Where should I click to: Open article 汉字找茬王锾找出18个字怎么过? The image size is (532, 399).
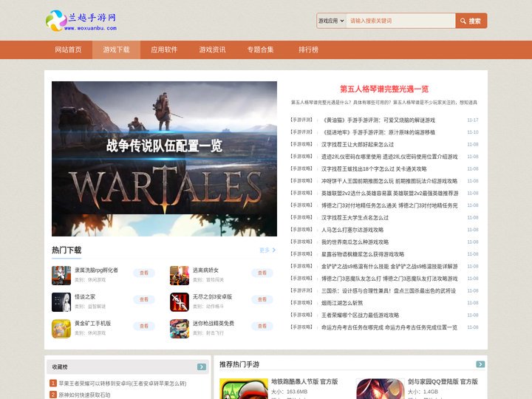[374, 169]
